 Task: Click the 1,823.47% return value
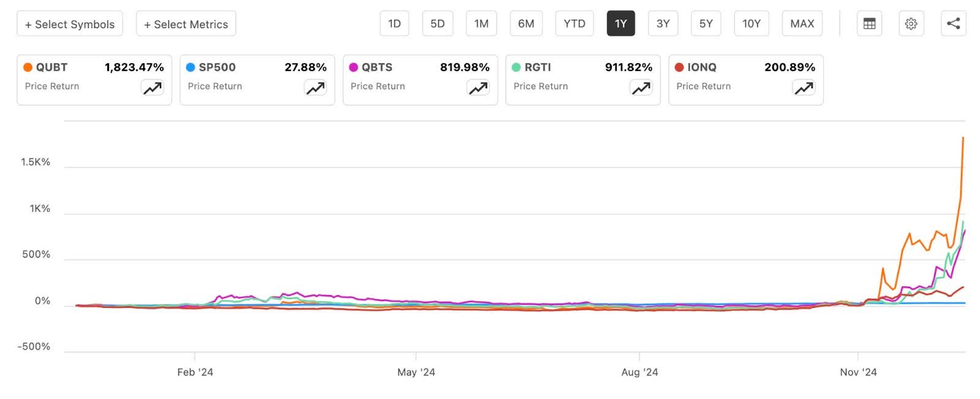pos(134,67)
